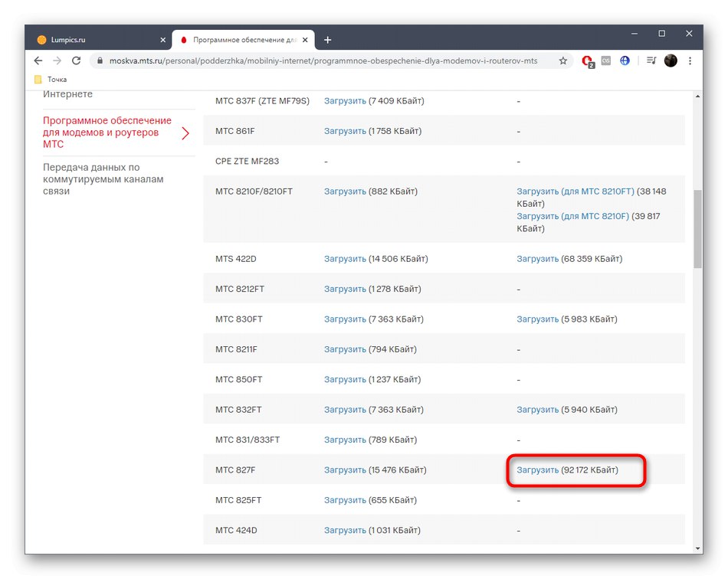Bookmark this page with the star icon

562,61
